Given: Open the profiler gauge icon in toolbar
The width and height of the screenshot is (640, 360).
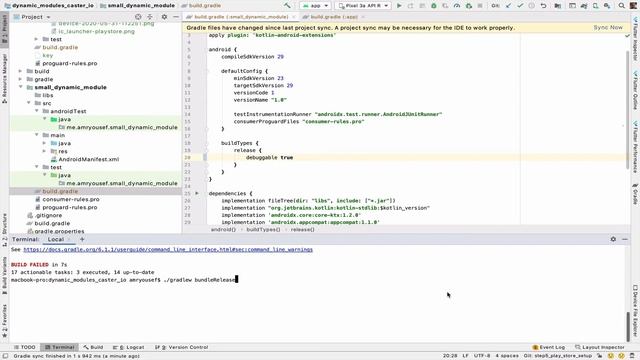Looking at the screenshot, I should [457, 6].
